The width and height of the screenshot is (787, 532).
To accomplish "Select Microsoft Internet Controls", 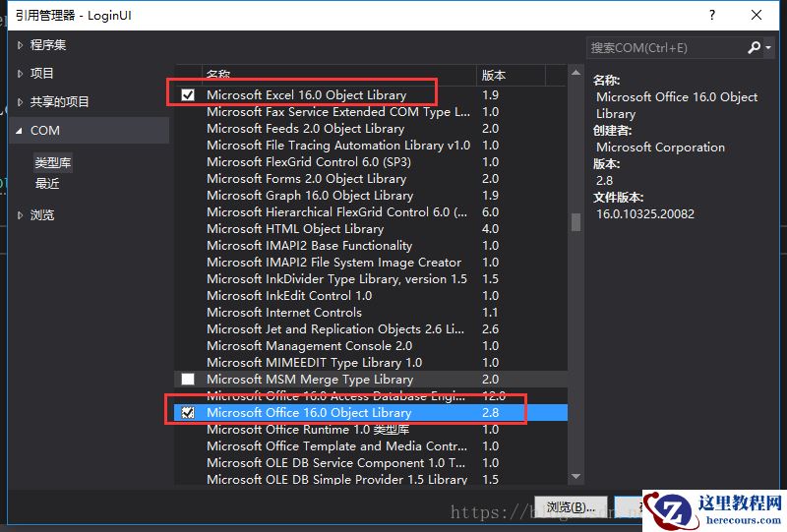I will click(x=372, y=312).
